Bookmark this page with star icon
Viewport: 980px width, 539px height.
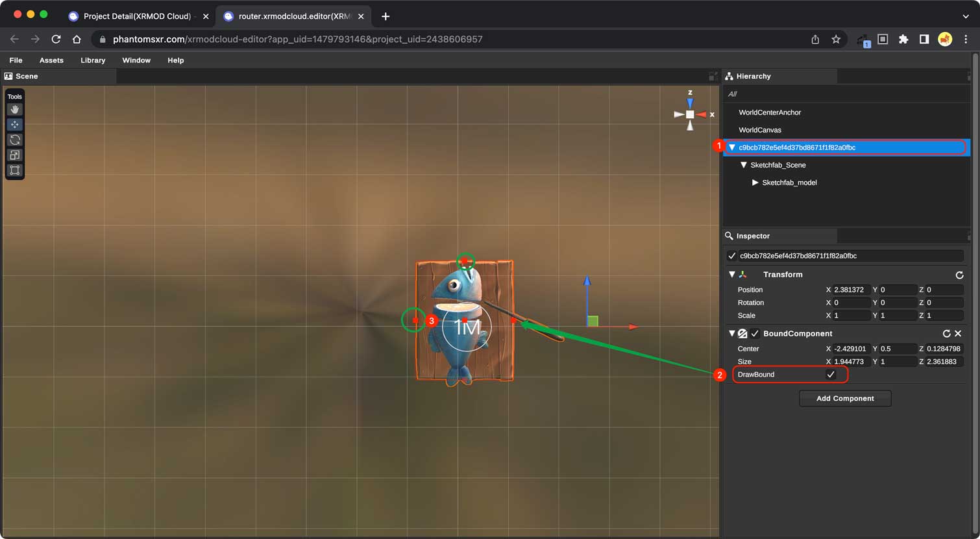[836, 39]
